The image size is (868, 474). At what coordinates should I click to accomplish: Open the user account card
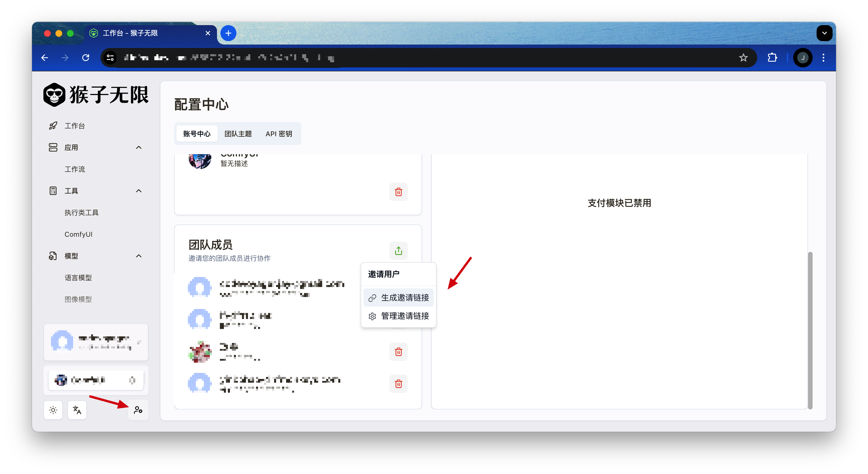96,342
